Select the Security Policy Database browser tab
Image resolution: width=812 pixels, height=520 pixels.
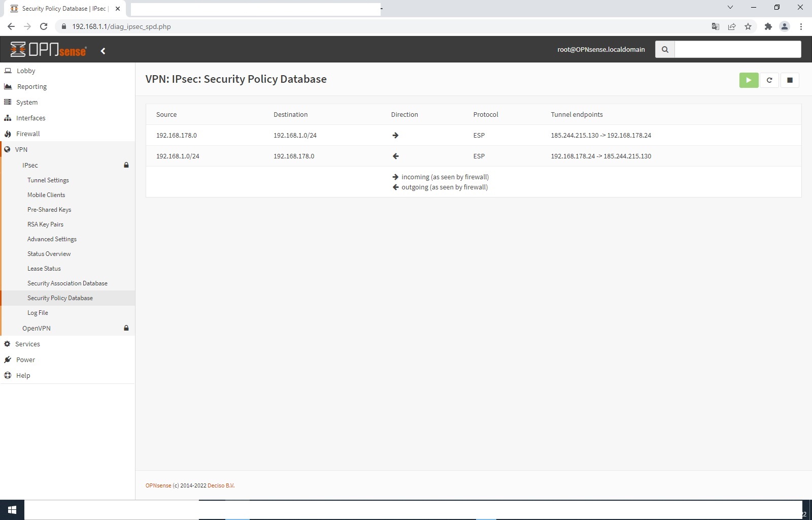pyautogui.click(x=63, y=9)
